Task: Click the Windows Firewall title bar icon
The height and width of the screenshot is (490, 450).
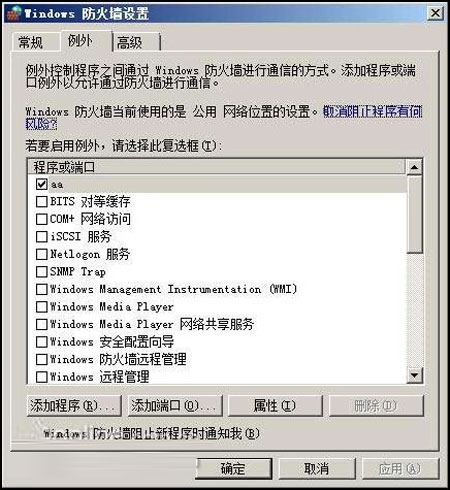Action: click(14, 14)
